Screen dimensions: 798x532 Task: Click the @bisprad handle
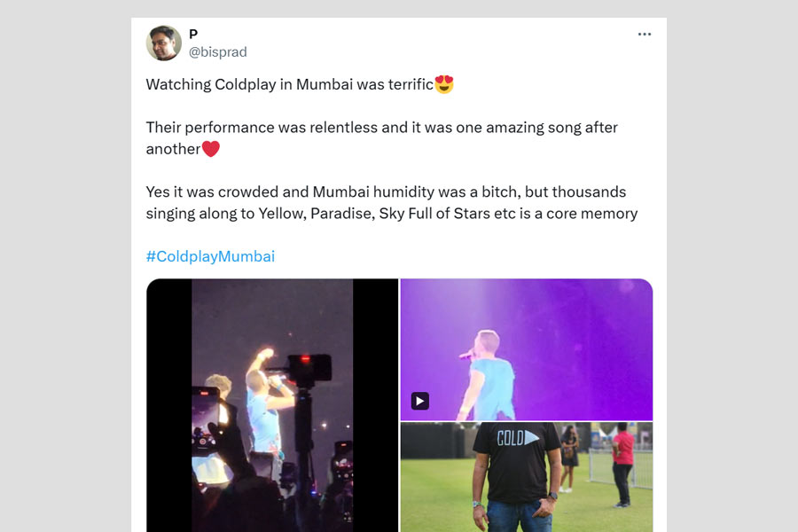point(217,52)
